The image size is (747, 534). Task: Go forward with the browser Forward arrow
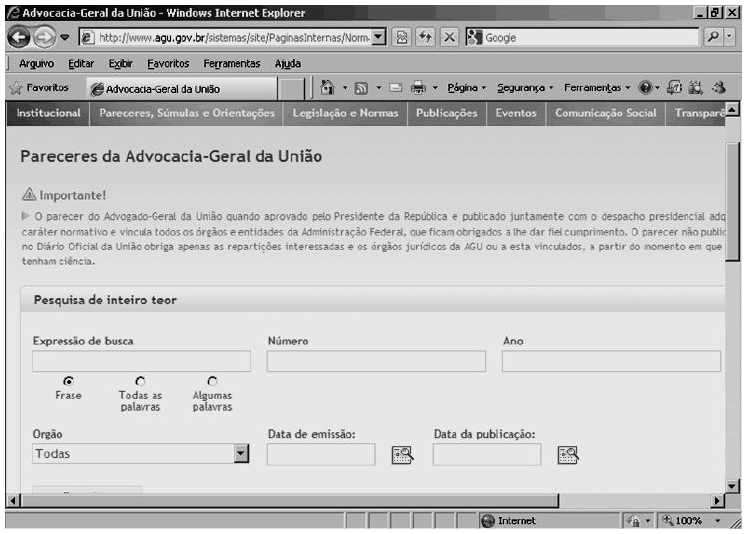(44, 37)
